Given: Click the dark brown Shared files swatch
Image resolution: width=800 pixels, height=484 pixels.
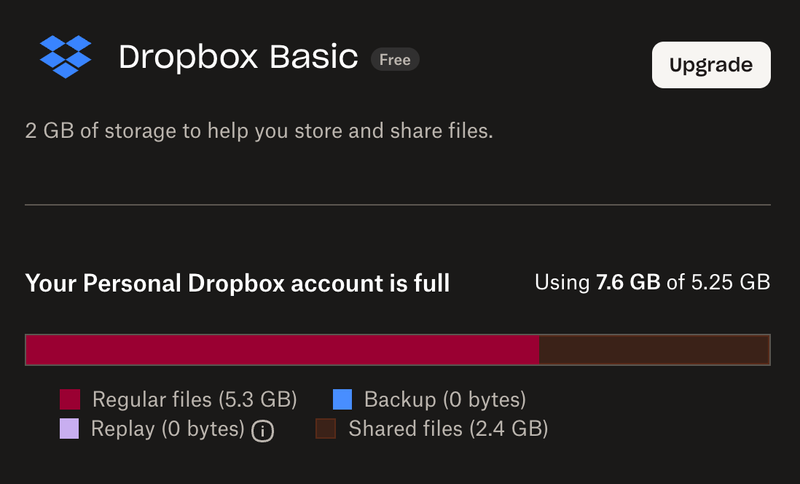Looking at the screenshot, I should point(326,429).
